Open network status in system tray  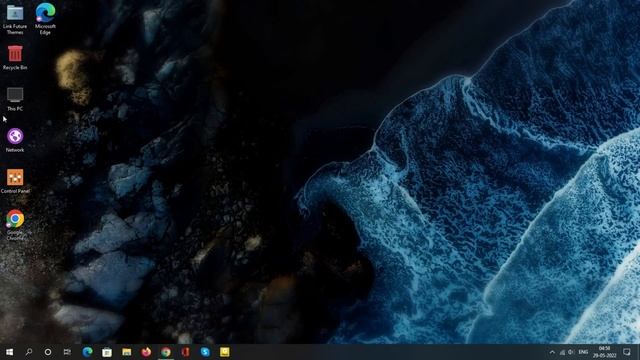(x=562, y=352)
